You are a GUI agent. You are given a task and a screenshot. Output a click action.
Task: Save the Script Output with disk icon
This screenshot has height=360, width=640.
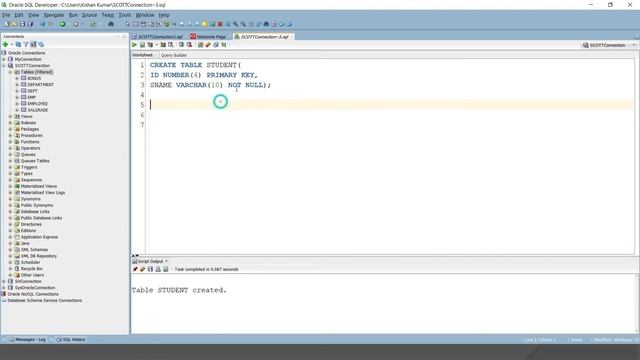150,269
